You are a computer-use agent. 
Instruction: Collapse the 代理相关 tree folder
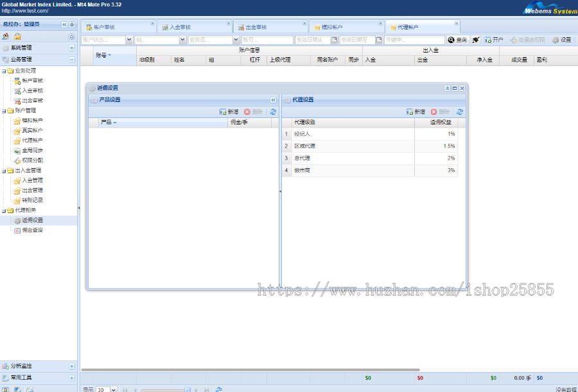pyautogui.click(x=4, y=210)
